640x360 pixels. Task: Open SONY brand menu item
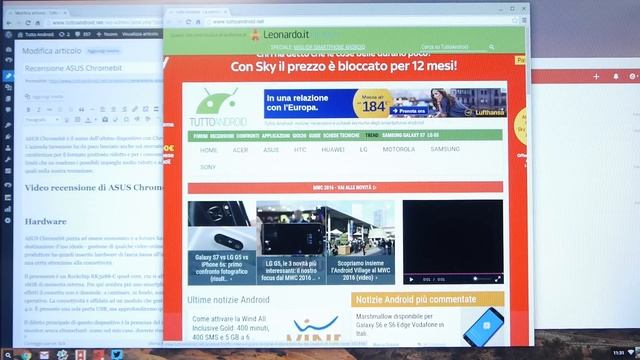[x=208, y=167]
